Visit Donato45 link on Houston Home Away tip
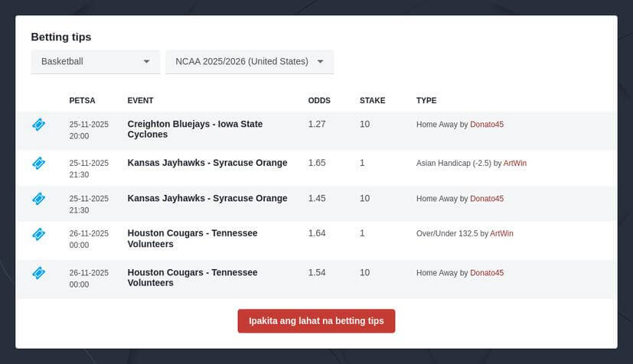This screenshot has height=364, width=633. [x=487, y=273]
